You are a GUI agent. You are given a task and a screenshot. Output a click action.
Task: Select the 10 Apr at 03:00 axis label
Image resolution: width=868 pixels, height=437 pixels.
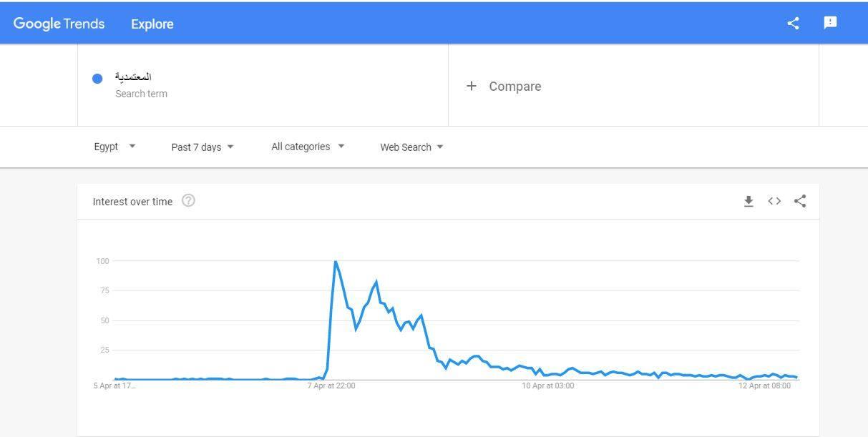click(547, 386)
